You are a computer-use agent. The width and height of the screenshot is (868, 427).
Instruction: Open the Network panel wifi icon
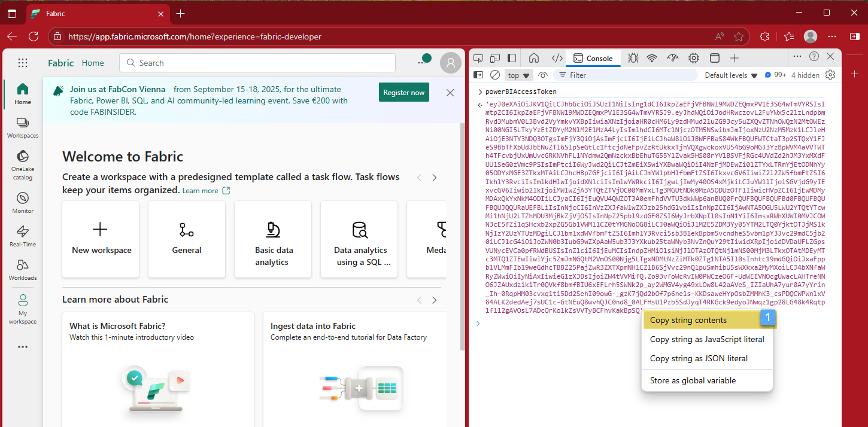[x=652, y=58]
